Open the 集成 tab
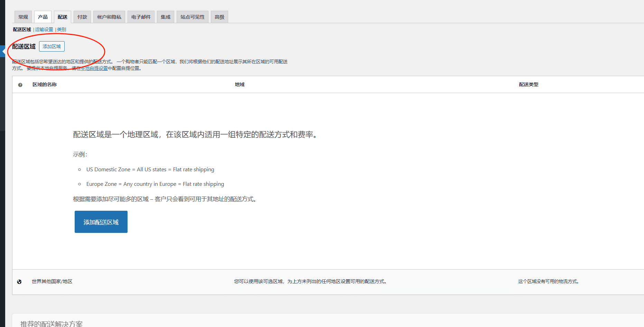Viewport: 644px width, 327px height. (166, 17)
